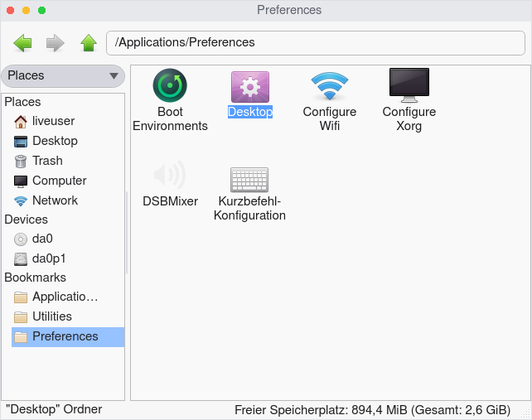The height and width of the screenshot is (420, 532).
Task: Click the da0p1 drive icon under Devices
Action: point(21,259)
